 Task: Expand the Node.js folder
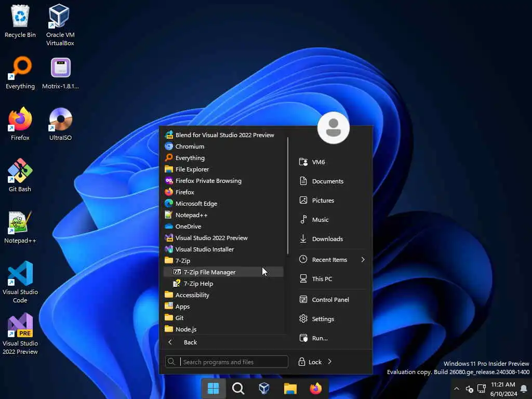(223, 329)
